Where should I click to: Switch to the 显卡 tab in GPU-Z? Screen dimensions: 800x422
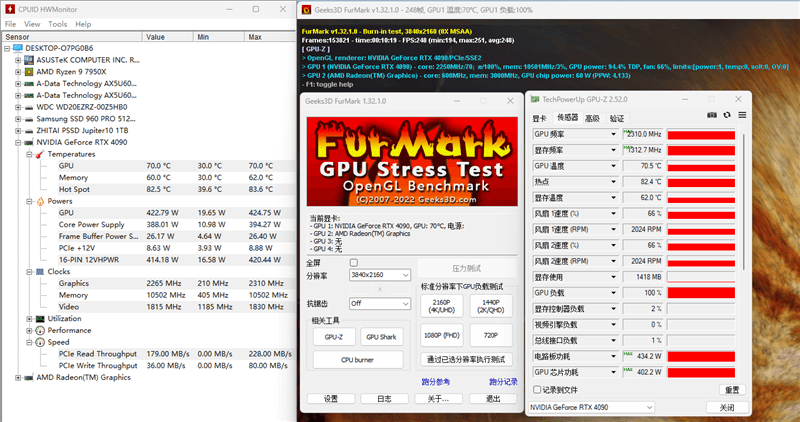[540, 118]
